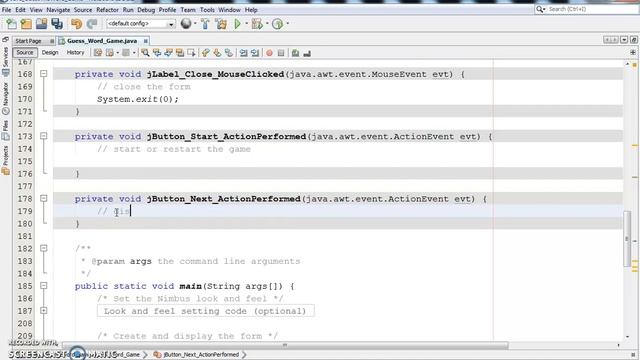Click the Undo arrow icon
640x360 pixels.
(x=76, y=24)
